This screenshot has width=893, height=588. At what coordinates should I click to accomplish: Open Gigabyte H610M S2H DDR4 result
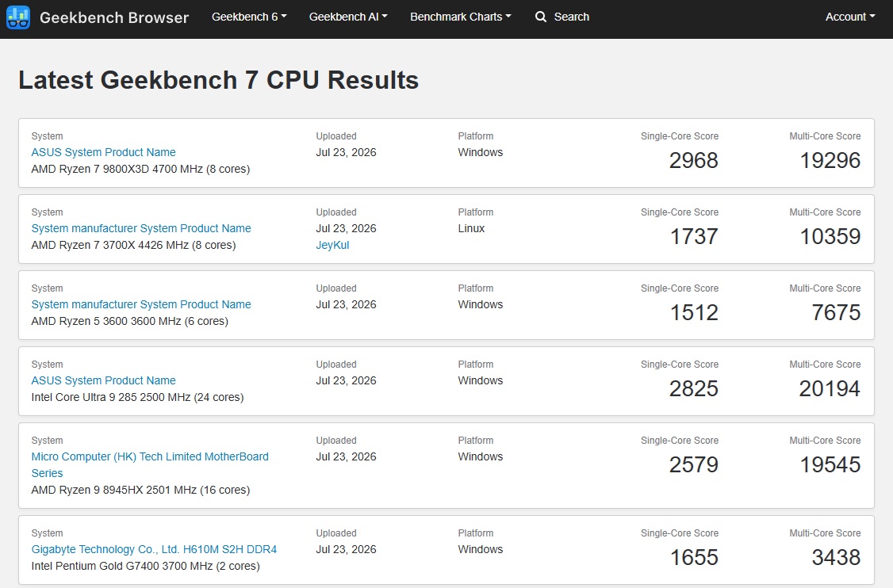pos(154,549)
